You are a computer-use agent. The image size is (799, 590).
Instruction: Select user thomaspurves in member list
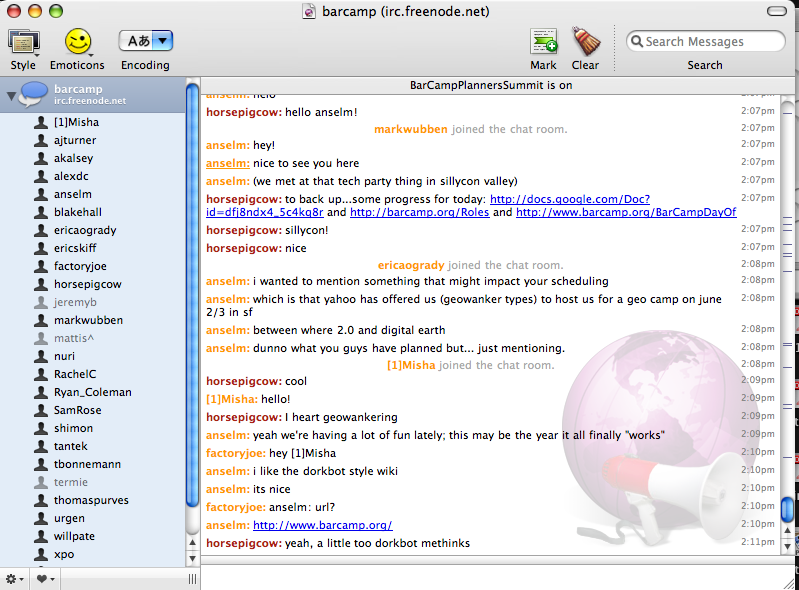pos(91,500)
